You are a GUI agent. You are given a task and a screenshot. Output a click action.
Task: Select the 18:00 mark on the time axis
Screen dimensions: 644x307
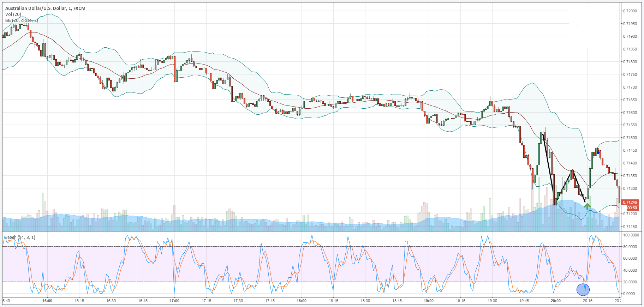pos(302,301)
